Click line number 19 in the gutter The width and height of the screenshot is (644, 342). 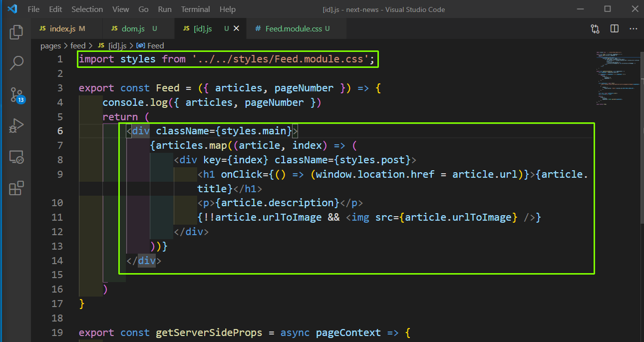click(x=57, y=333)
